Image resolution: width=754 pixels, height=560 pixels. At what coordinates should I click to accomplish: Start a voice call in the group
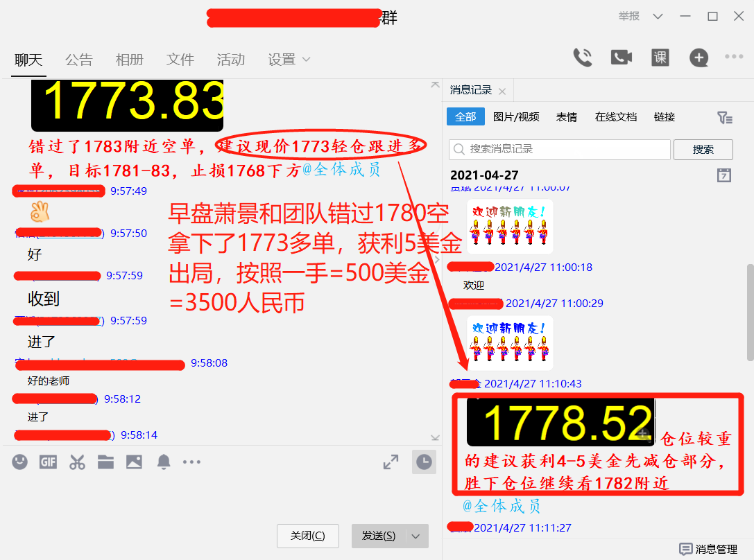pyautogui.click(x=583, y=58)
